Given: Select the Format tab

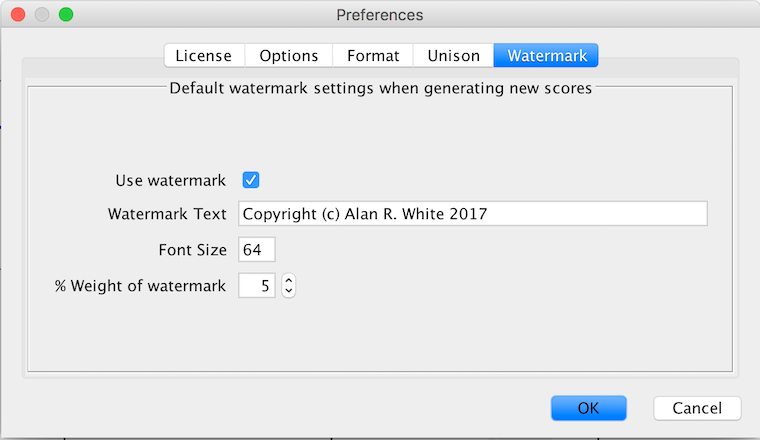Looking at the screenshot, I should tap(373, 55).
